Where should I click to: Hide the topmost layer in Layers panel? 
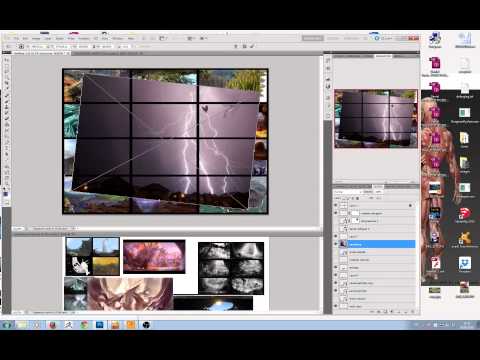coord(336,205)
